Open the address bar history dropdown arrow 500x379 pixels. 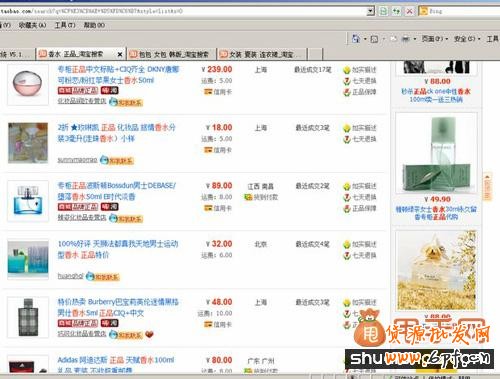tap(371, 12)
